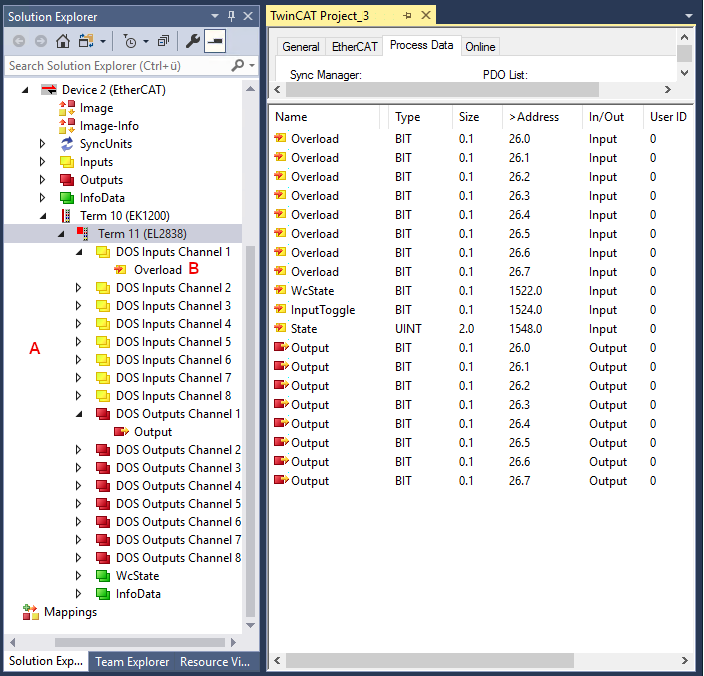This screenshot has height=676, width=704.
Task: Expand the SyncUnits tree node
Action: [43, 144]
